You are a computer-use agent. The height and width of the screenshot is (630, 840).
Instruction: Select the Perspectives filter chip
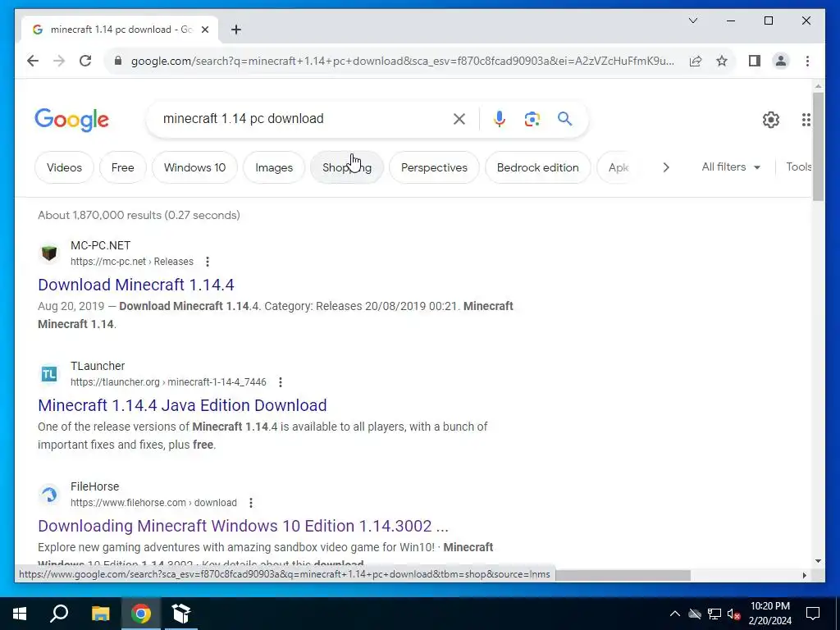pos(434,167)
